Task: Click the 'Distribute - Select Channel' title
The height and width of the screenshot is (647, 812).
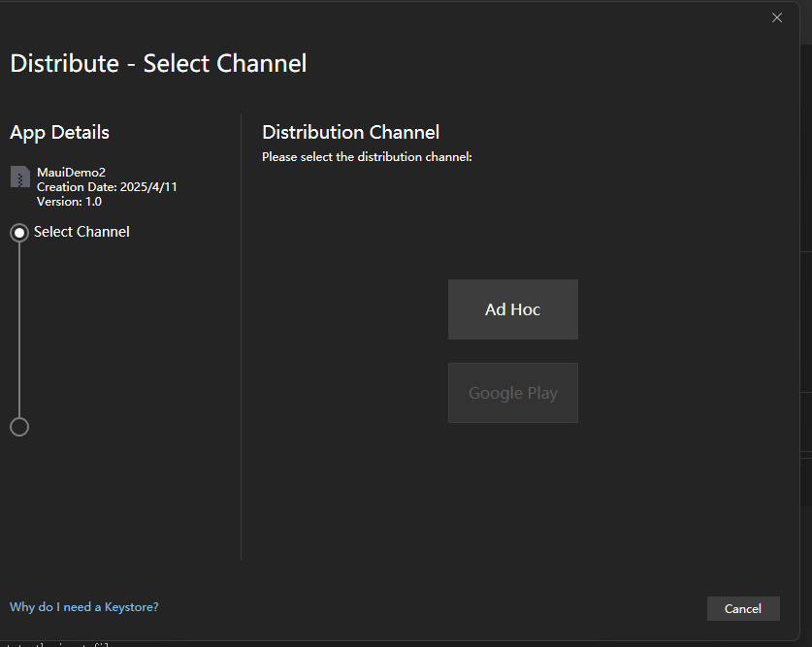Action: [x=158, y=64]
